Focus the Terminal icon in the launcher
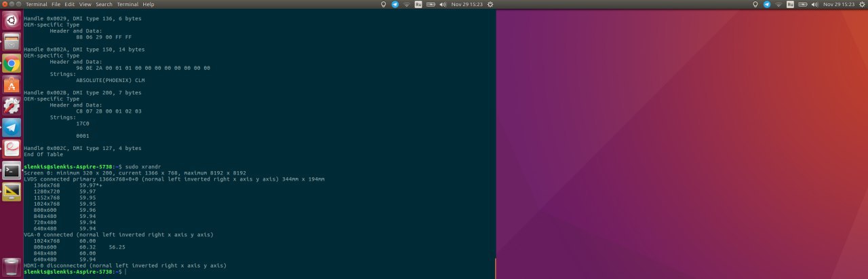The width and height of the screenshot is (868, 279). point(12,170)
